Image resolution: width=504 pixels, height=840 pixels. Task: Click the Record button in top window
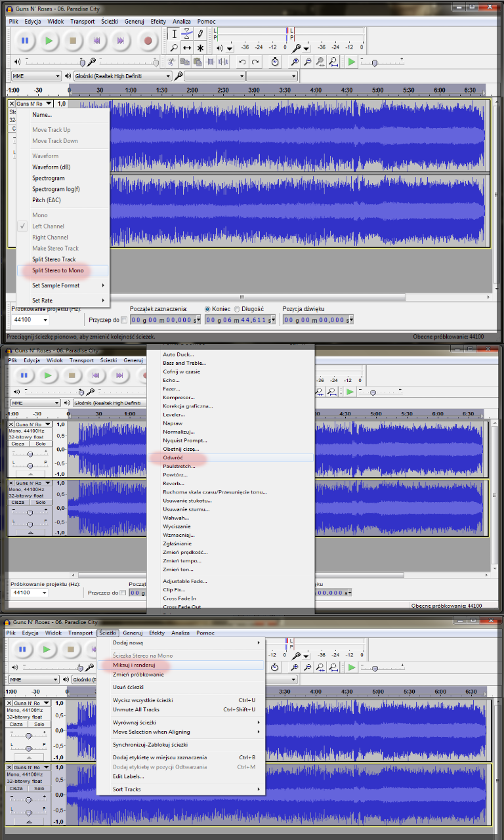pyautogui.click(x=148, y=41)
